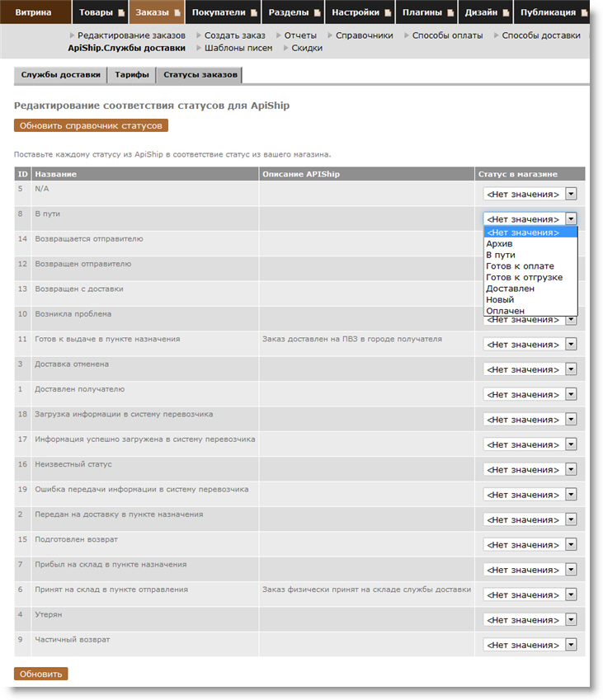Open dropdown for Доставлен получателю row

530,394
